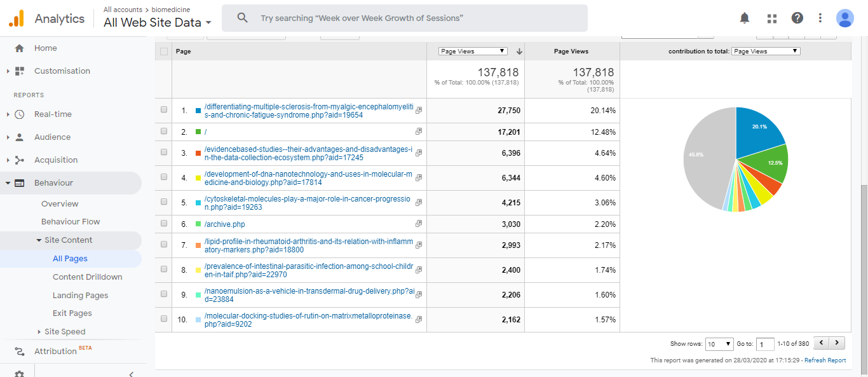Viewport: 868px width, 377px height.
Task: Expand the All Web Site Data selector
Action: (x=158, y=23)
